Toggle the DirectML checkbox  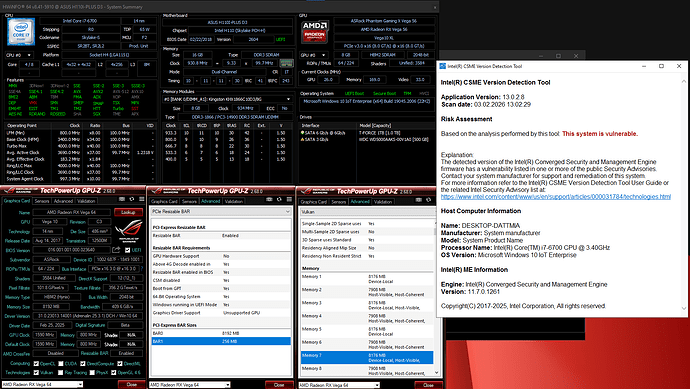(119, 364)
